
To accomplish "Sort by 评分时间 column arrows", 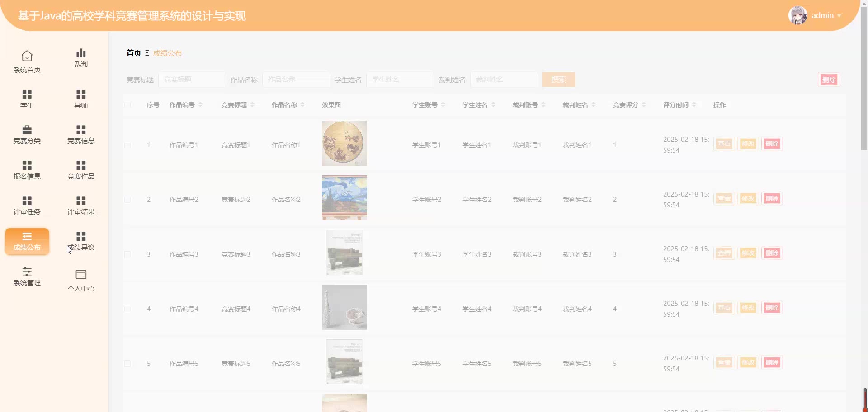I will [x=694, y=105].
